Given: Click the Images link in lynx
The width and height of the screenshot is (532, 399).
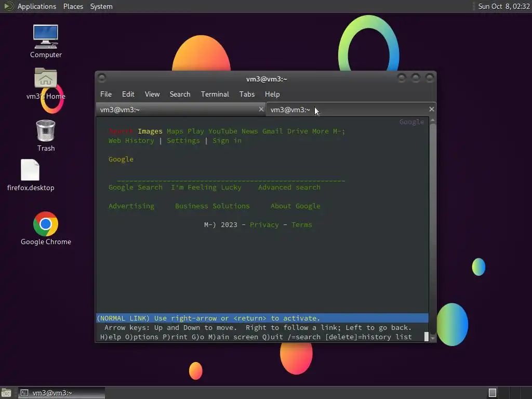Looking at the screenshot, I should coord(150,131).
